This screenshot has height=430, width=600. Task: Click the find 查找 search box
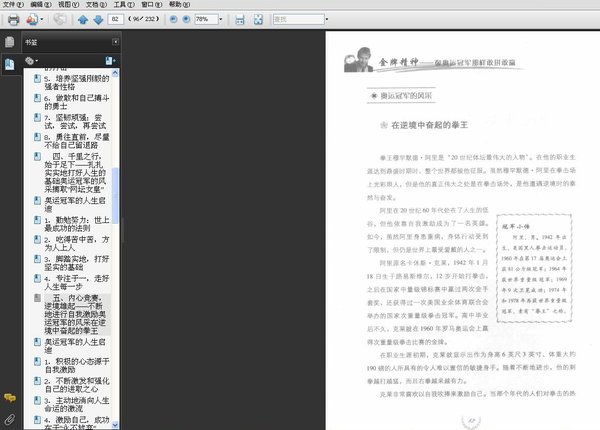pos(298,19)
